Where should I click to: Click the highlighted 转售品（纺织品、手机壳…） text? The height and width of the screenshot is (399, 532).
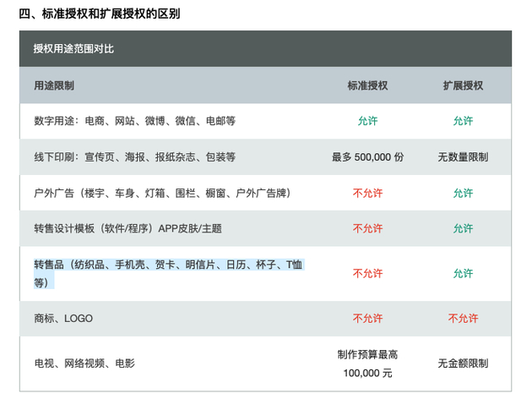tap(169, 273)
